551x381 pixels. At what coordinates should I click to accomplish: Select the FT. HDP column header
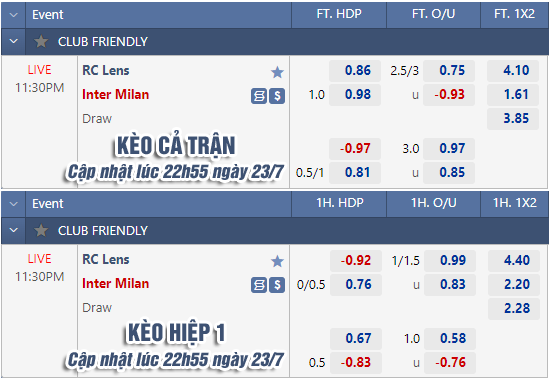pos(339,14)
